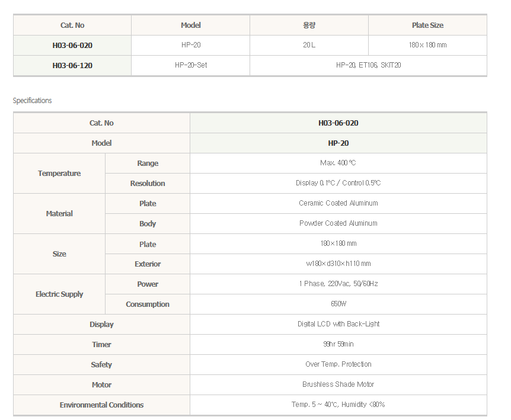The width and height of the screenshot is (511, 420).
Task: Select the 'Safety' row label
Action: [101, 365]
